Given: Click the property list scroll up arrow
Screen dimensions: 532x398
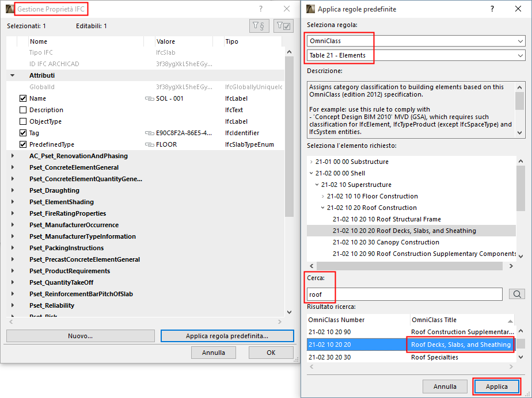Looking at the screenshot, I should point(289,52).
